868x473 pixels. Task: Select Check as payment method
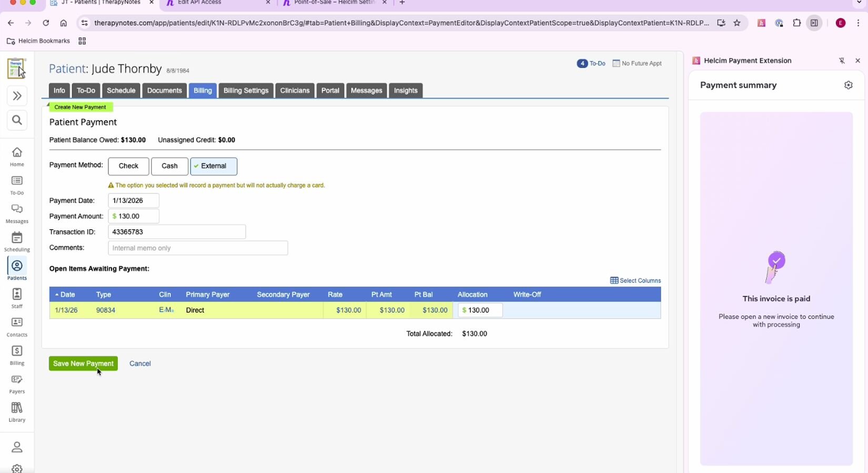click(128, 166)
